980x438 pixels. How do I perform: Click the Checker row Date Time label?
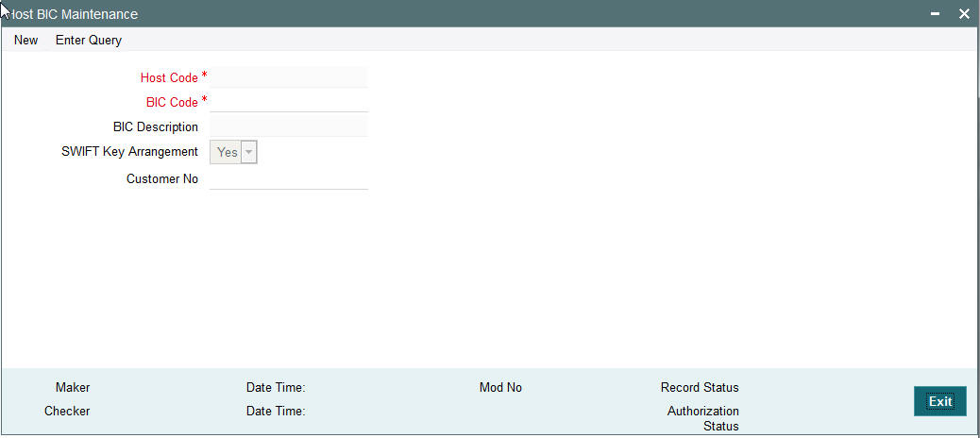click(x=276, y=412)
